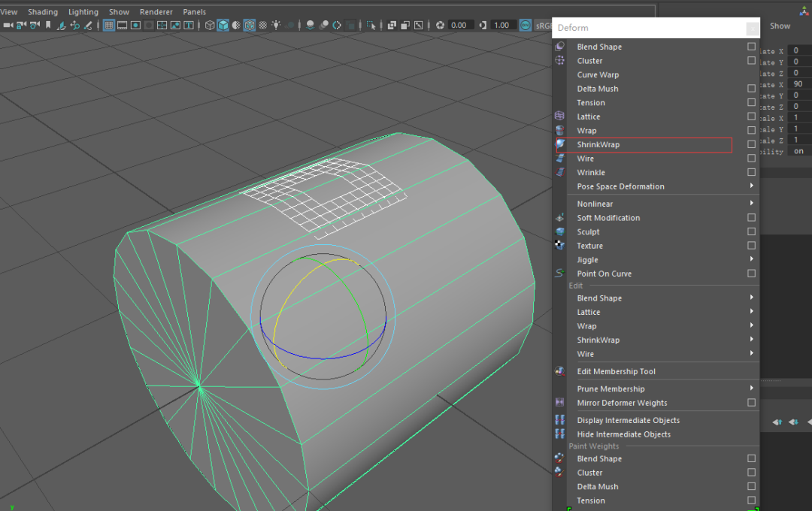Image resolution: width=812 pixels, height=511 pixels.
Task: Enable smooth shade all cube icon
Action: [x=223, y=25]
